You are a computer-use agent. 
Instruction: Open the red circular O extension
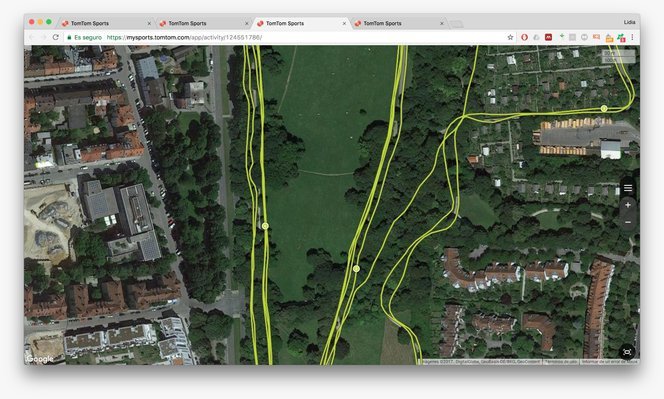click(524, 37)
